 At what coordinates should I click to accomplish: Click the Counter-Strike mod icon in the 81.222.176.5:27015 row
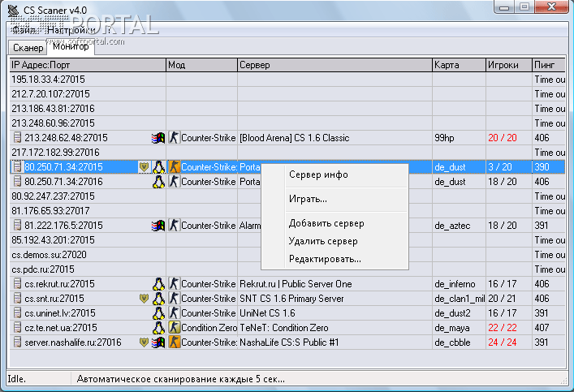click(175, 226)
